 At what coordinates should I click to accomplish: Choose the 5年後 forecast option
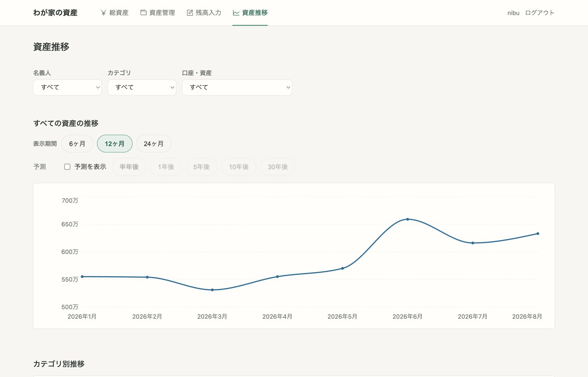pos(201,167)
